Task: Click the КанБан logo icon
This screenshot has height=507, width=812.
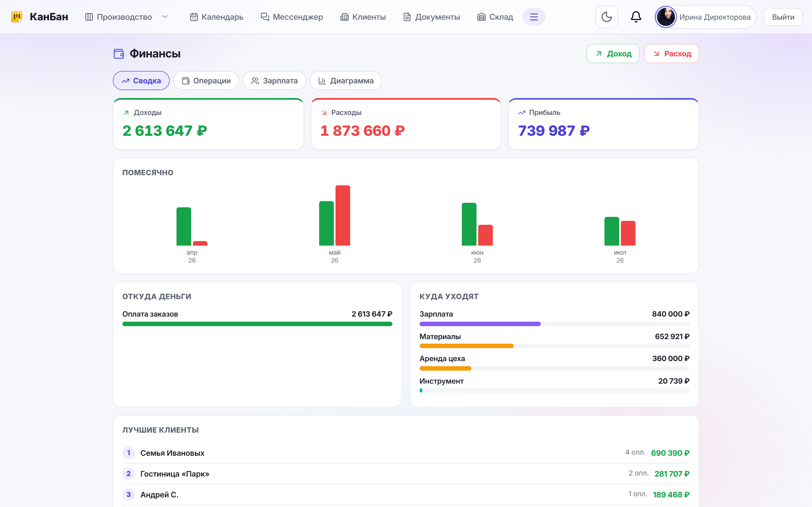Action: point(16,17)
